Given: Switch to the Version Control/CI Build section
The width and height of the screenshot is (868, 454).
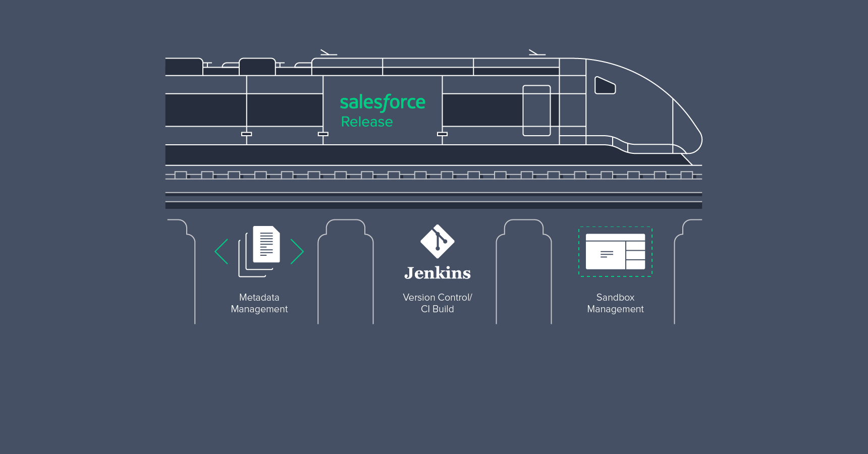Looking at the screenshot, I should [x=437, y=303].
